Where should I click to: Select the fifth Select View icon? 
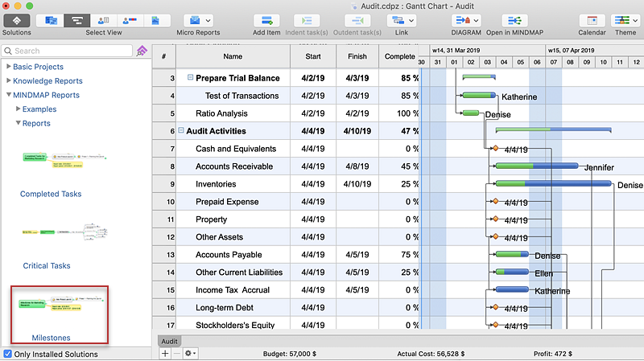[x=156, y=21]
